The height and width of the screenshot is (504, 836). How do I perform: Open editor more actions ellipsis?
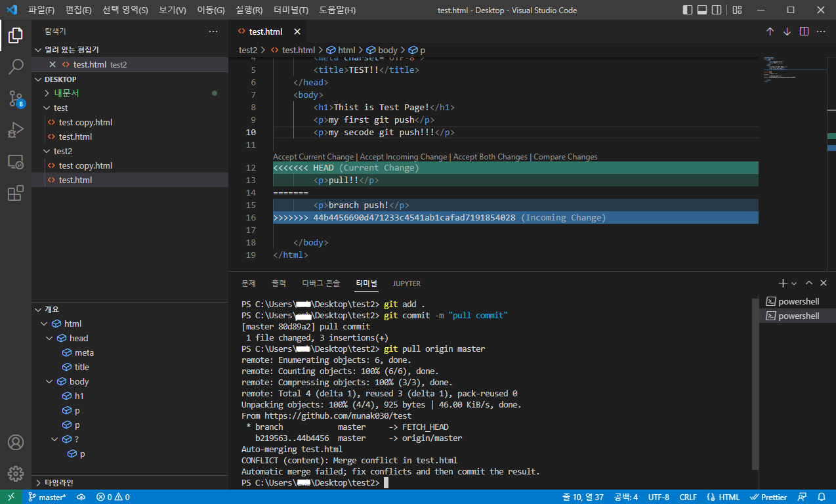tap(821, 31)
